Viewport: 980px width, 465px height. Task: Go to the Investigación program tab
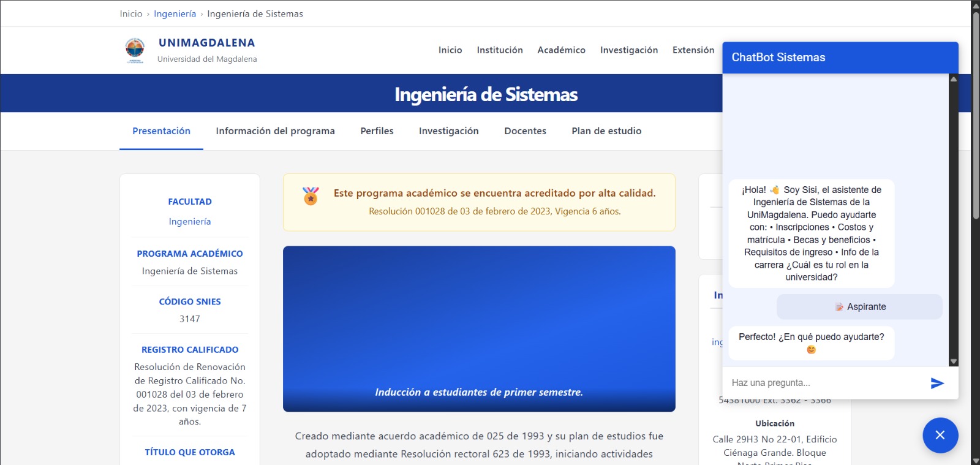448,131
